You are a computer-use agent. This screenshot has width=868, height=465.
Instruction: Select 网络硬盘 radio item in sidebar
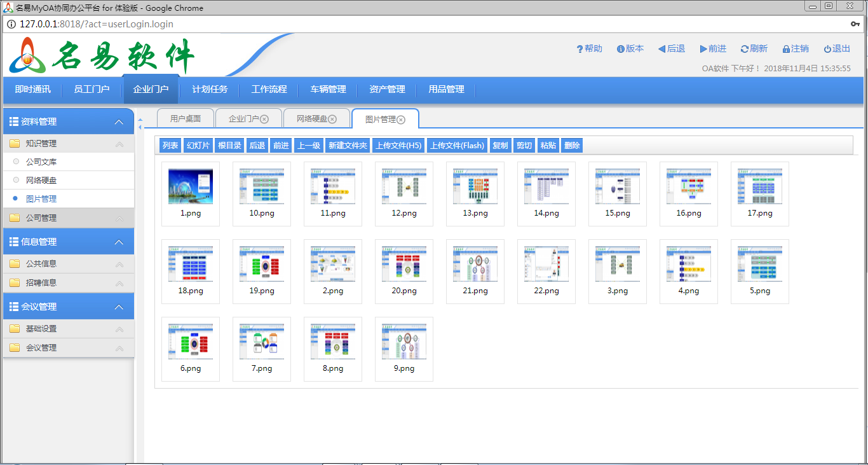click(x=17, y=181)
